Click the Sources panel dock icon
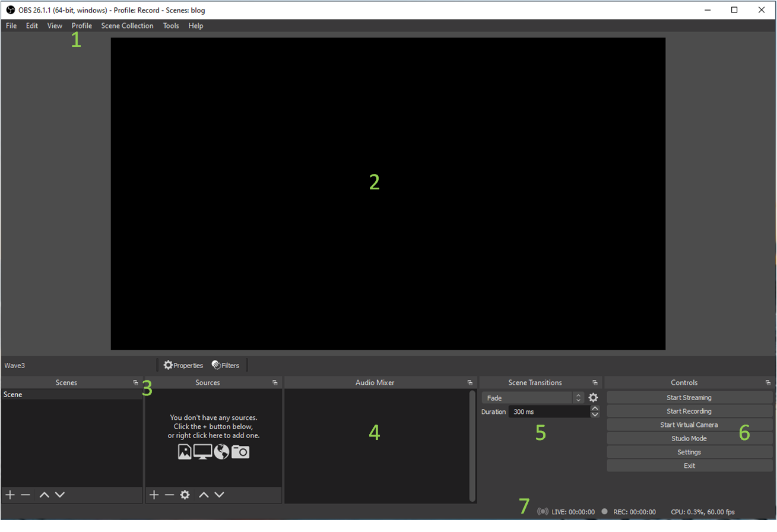777x532 pixels. 275,382
